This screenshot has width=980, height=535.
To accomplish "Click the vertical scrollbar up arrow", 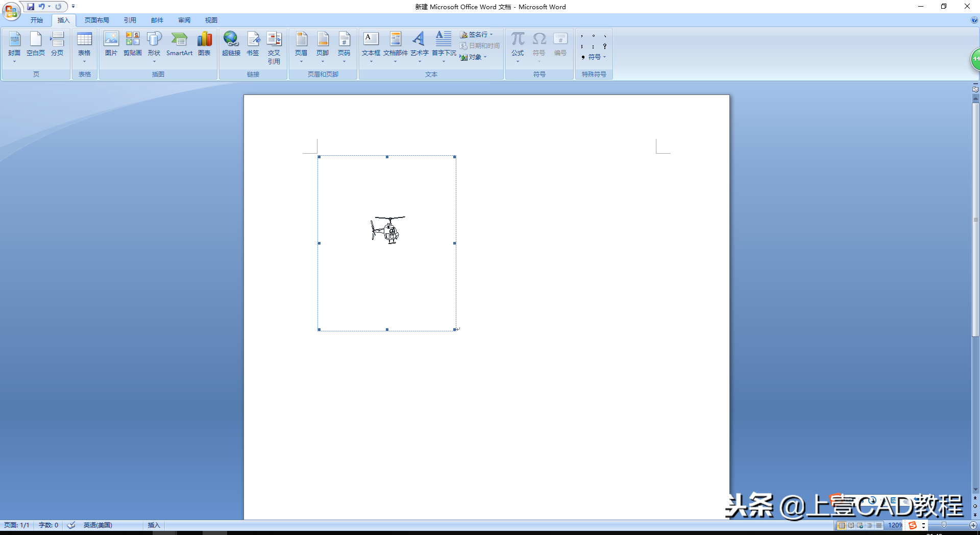I will point(975,99).
